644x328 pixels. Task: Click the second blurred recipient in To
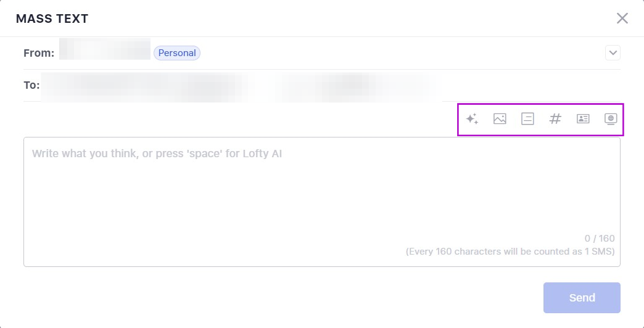pyautogui.click(x=358, y=86)
